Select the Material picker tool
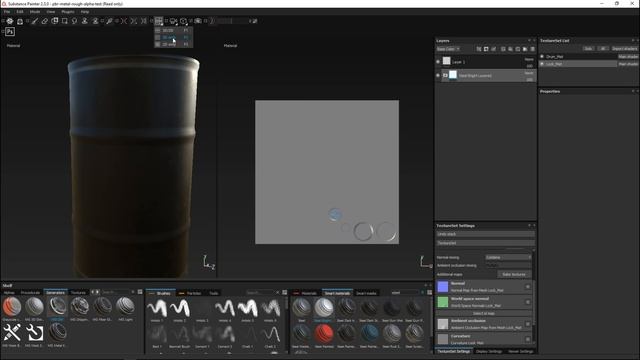The height and width of the screenshot is (360, 640). tap(109, 21)
